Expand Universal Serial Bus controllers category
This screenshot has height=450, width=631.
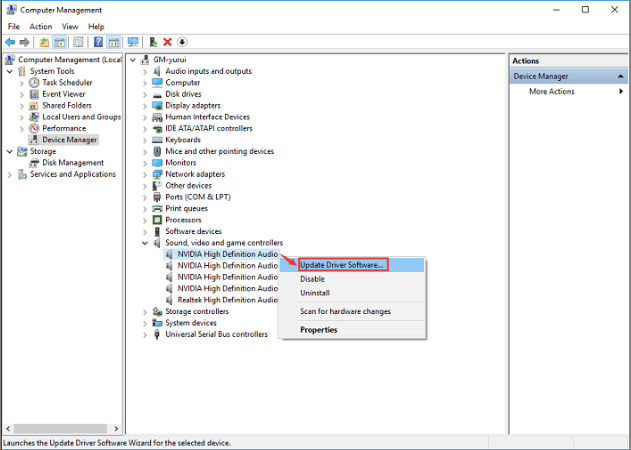pos(144,335)
